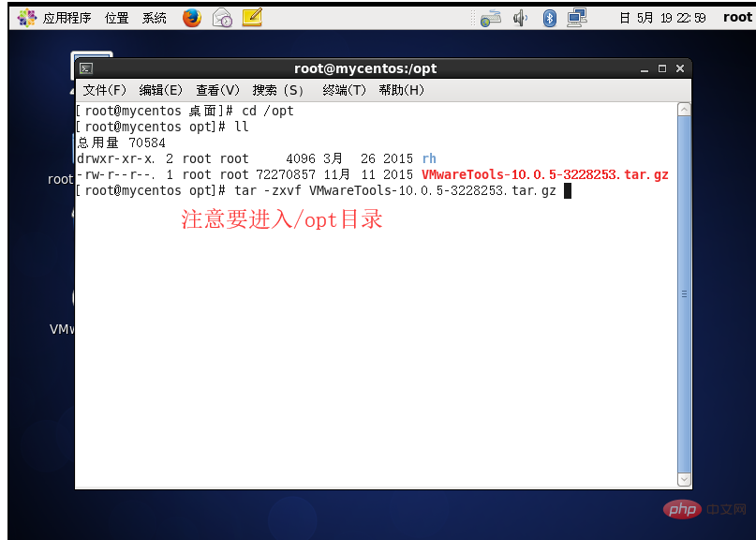Click the '总用量 70584' output line
Screen dimensions: 756x540
121,142
